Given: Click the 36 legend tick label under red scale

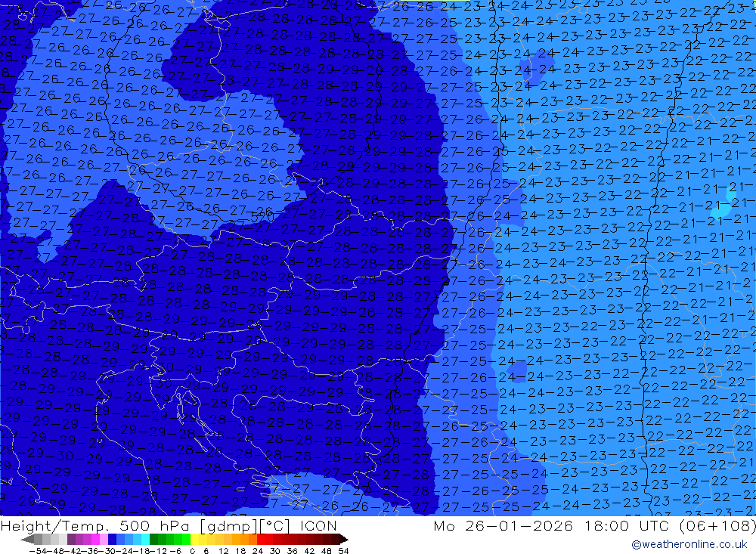Looking at the screenshot, I should click(292, 551).
